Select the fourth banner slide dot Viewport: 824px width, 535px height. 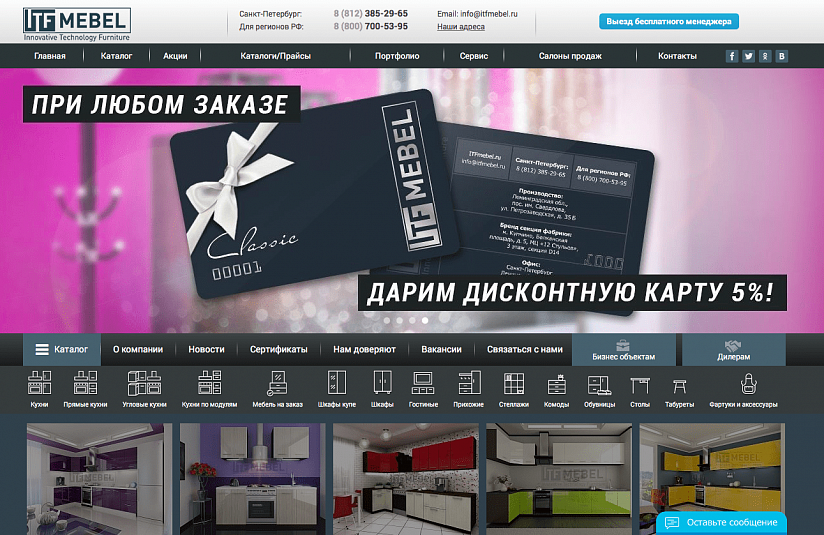(x=425, y=320)
